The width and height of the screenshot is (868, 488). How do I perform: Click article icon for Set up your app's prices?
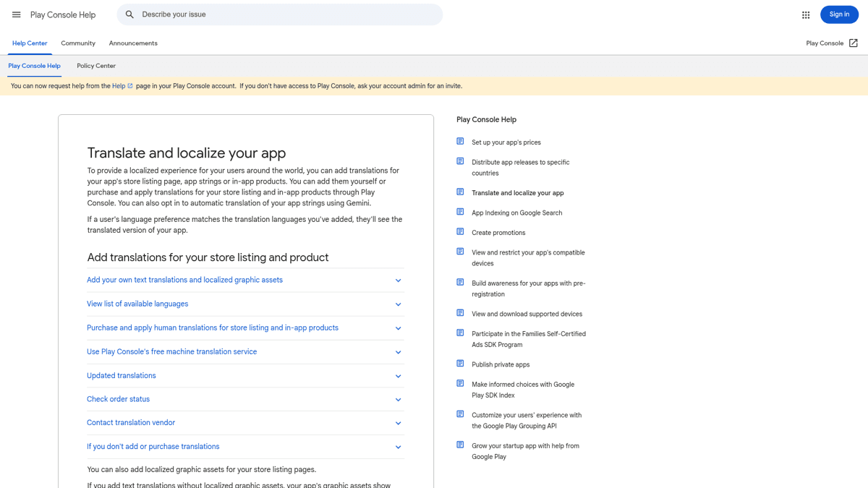coord(460,142)
